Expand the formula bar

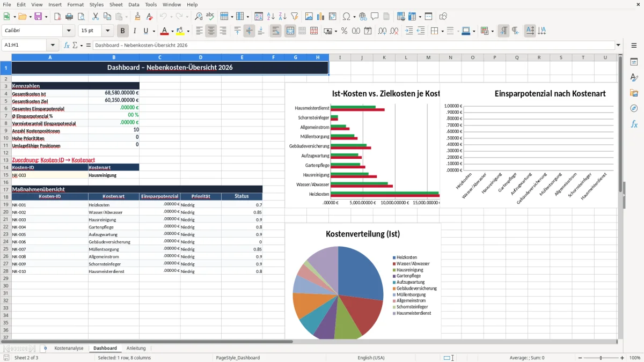coord(618,45)
